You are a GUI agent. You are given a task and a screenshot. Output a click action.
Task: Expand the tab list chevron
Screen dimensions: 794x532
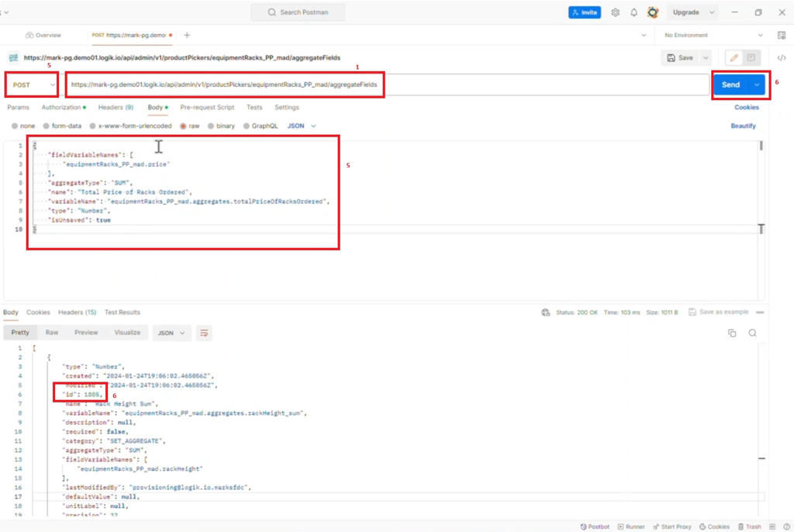point(644,36)
